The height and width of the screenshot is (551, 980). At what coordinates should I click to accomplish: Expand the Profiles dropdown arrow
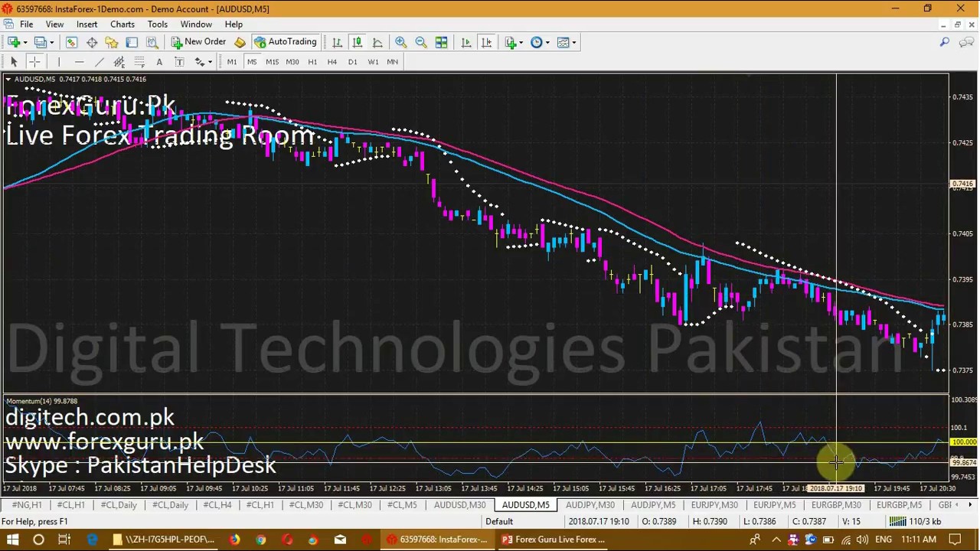point(51,42)
